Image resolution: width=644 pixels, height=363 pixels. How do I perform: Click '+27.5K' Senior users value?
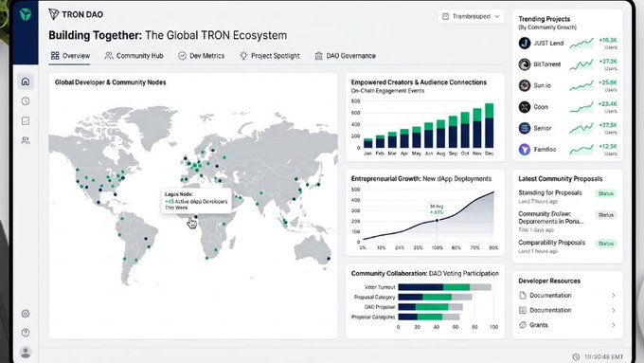pyautogui.click(x=608, y=125)
